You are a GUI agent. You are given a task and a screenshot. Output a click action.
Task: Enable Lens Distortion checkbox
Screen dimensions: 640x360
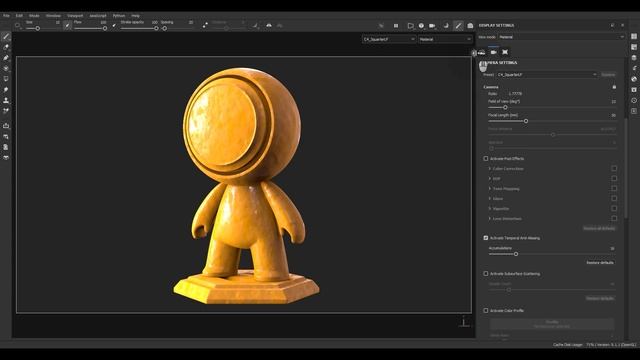(x=614, y=218)
